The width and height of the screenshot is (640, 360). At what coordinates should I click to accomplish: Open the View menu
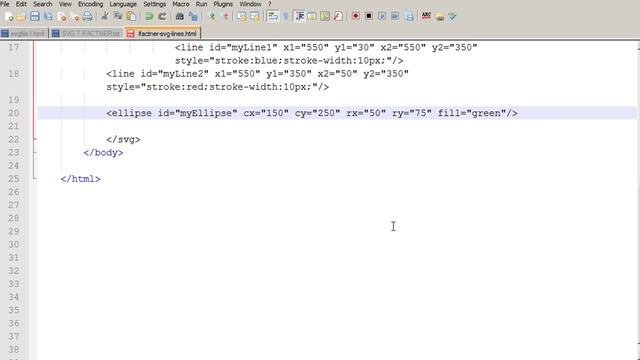tap(65, 4)
